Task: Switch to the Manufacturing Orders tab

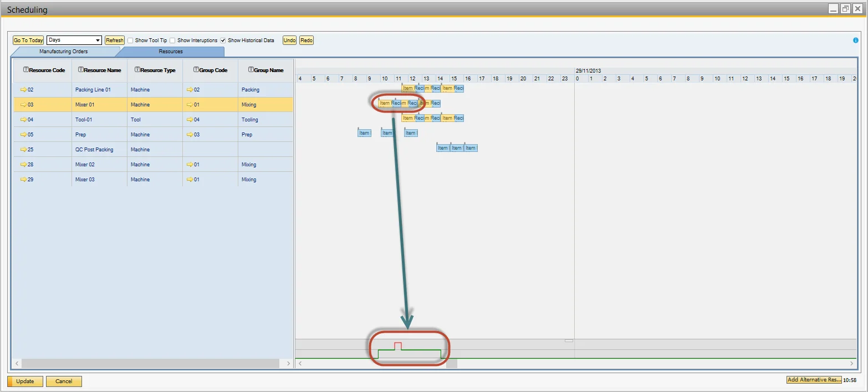Action: pos(63,52)
